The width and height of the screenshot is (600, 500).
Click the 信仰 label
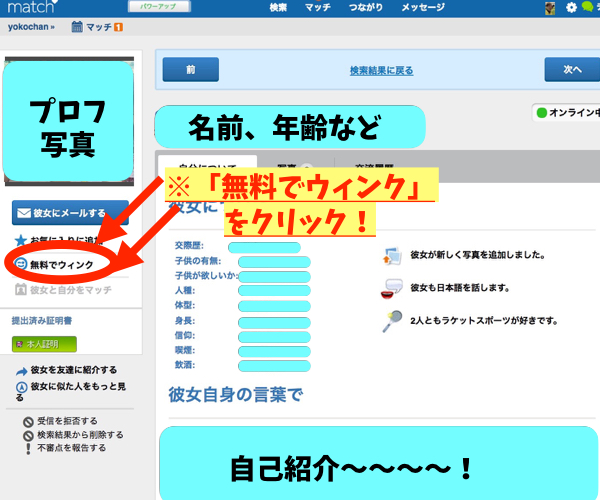coord(185,336)
